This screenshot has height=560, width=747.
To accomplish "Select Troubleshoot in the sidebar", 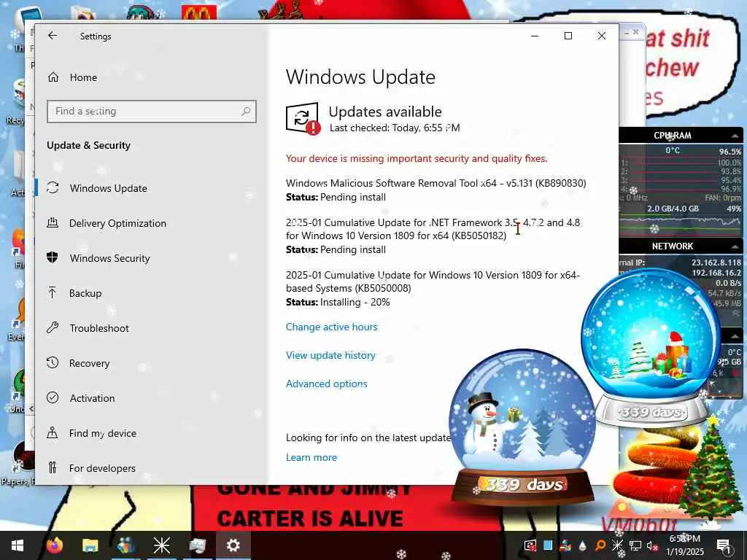I will (99, 328).
